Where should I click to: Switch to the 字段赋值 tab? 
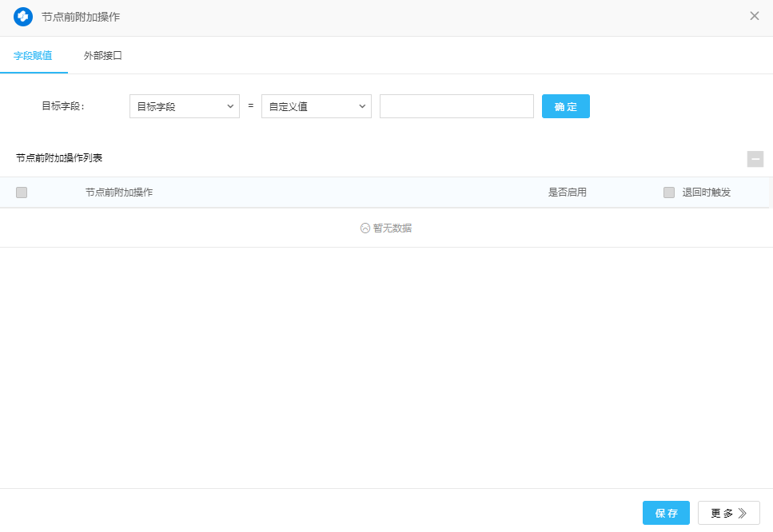coord(34,56)
